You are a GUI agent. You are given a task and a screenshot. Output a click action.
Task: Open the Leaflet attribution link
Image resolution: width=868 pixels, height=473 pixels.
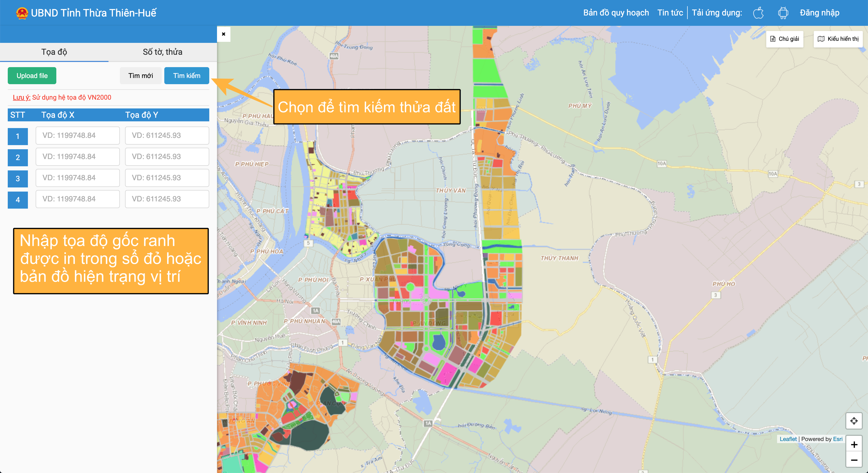[x=788, y=439]
